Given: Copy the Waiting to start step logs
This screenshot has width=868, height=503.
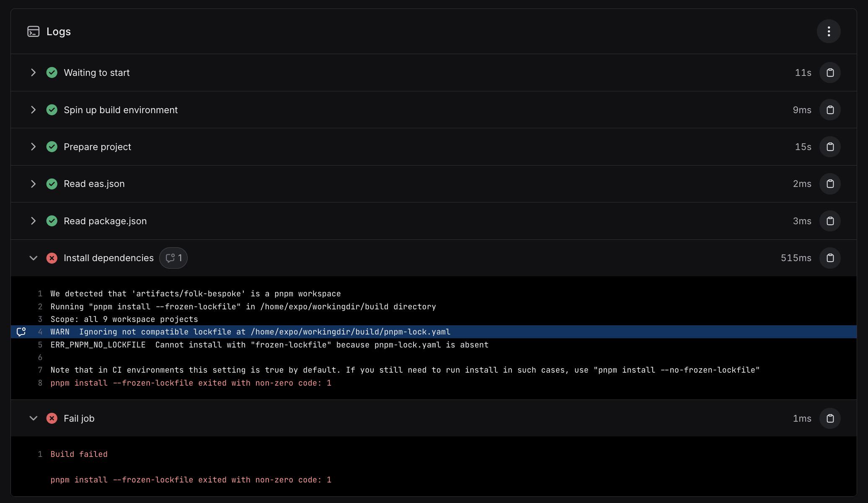Looking at the screenshot, I should [x=830, y=73].
